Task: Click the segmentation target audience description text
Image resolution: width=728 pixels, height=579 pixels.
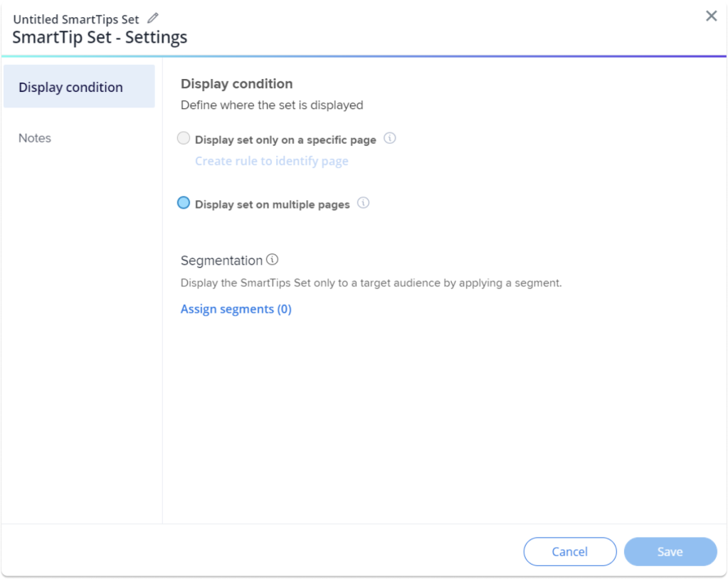Action: tap(371, 283)
